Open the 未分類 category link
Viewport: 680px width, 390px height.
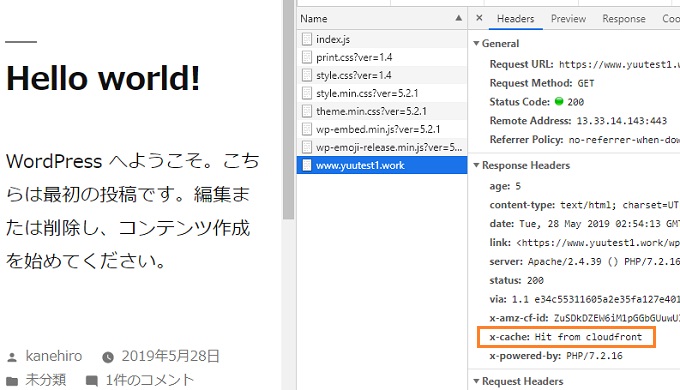coord(46,380)
